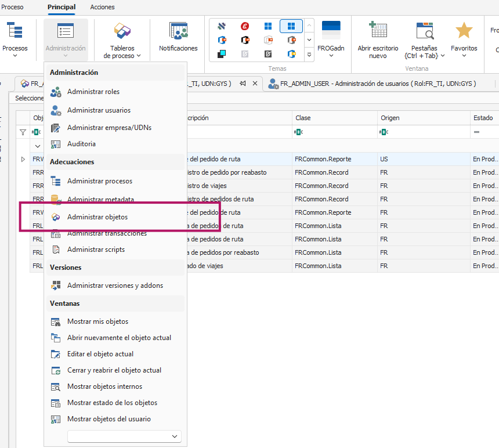The width and height of the screenshot is (499, 448).
Task: Switch to the Acciones ribbon tab
Action: (x=102, y=7)
